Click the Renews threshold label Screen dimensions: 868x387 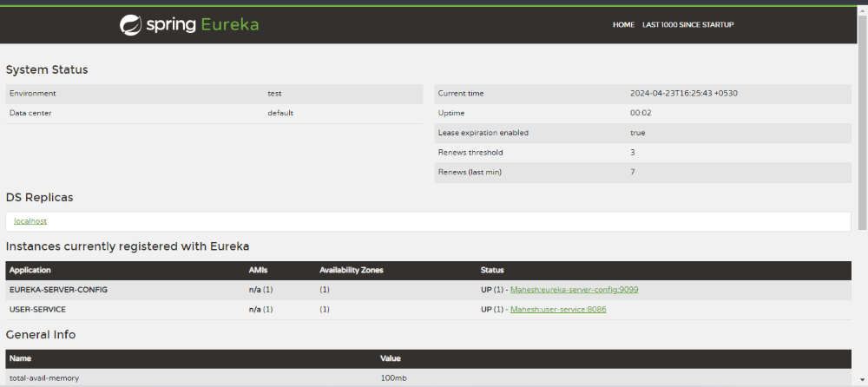point(470,153)
